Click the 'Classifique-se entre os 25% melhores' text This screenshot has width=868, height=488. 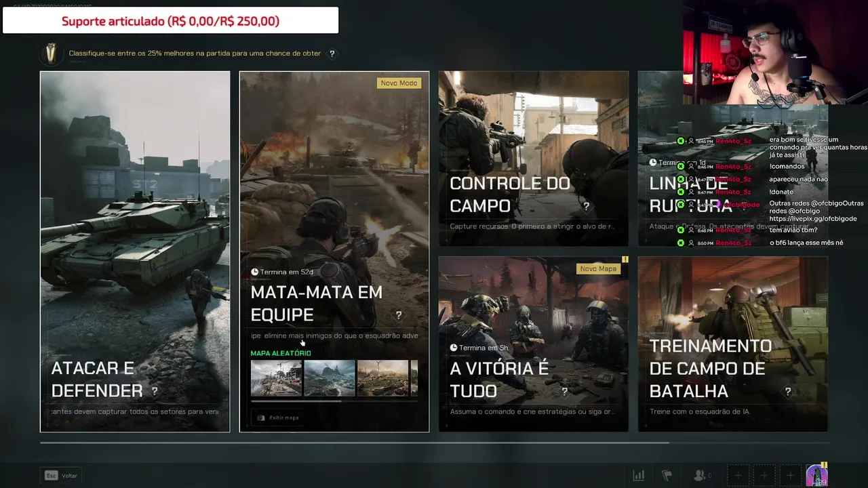coord(195,54)
